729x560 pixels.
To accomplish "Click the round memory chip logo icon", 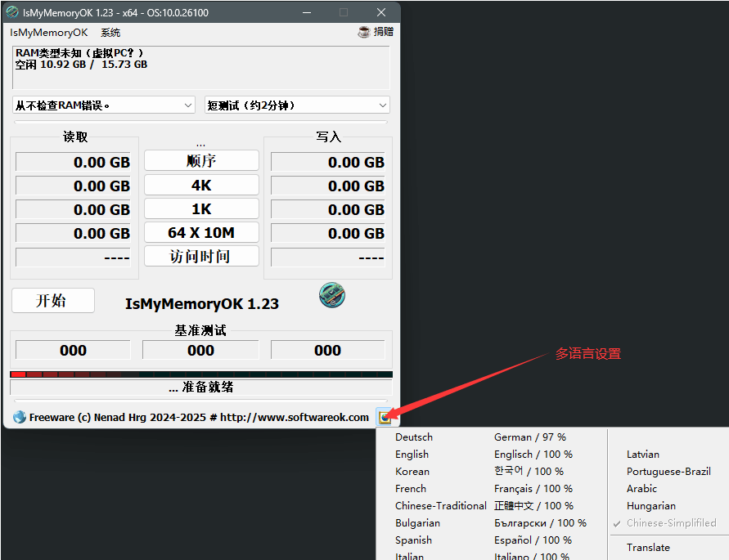I will click(332, 295).
